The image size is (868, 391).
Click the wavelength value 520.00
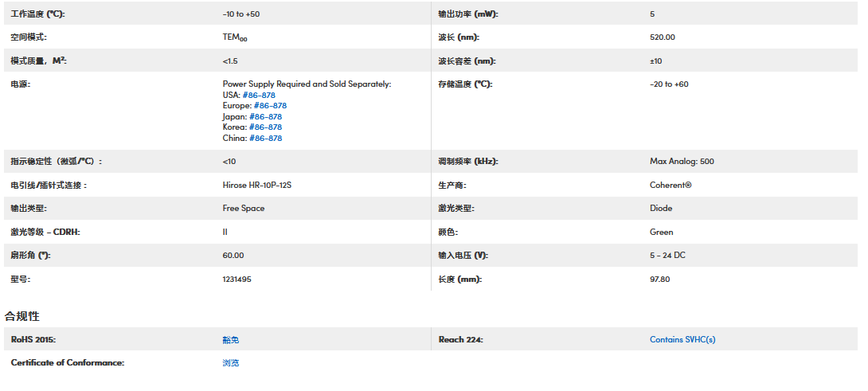(663, 37)
